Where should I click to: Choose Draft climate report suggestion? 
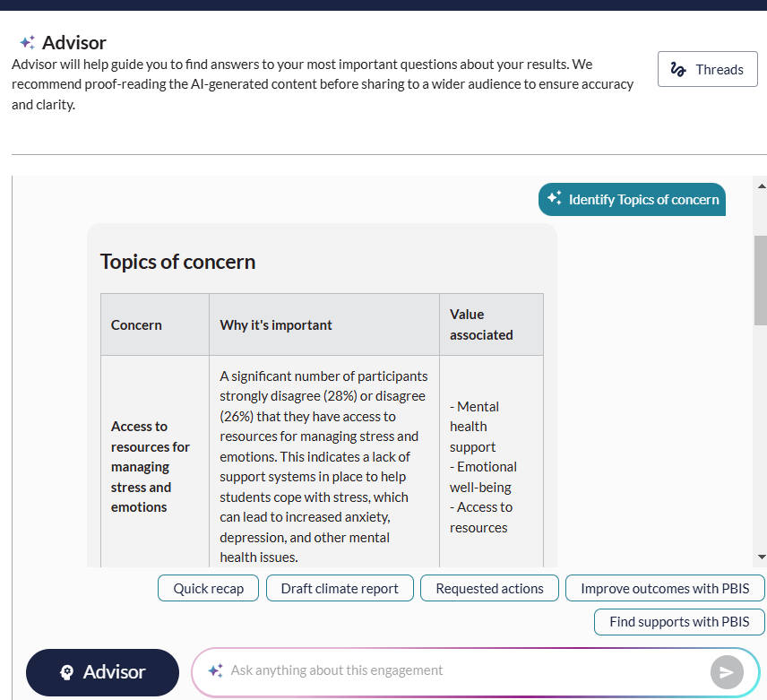[340, 589]
